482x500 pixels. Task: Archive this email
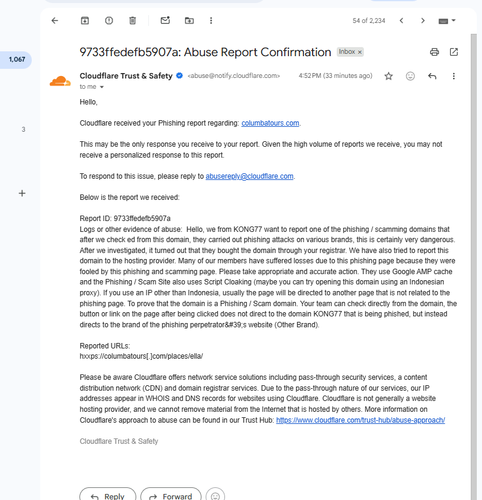[x=85, y=21]
